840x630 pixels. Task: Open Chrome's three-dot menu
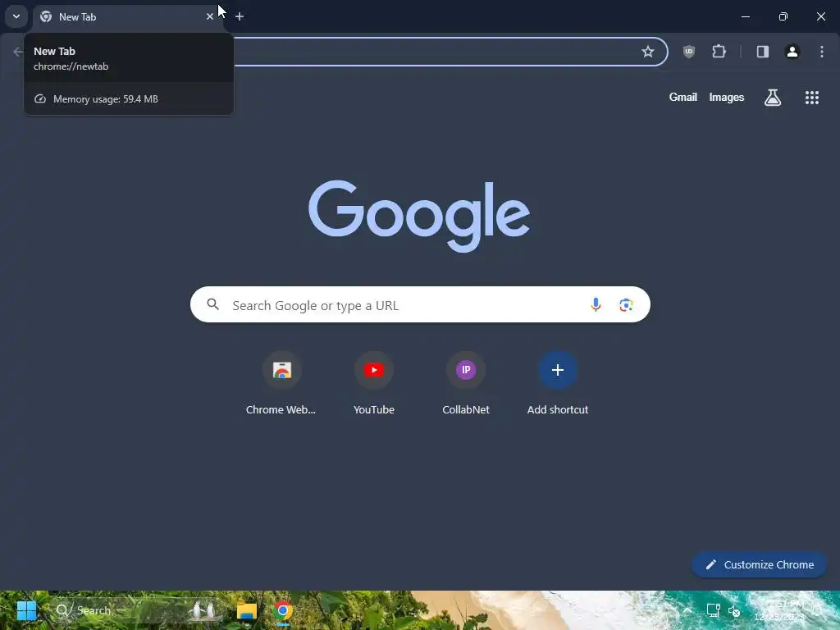click(x=822, y=52)
